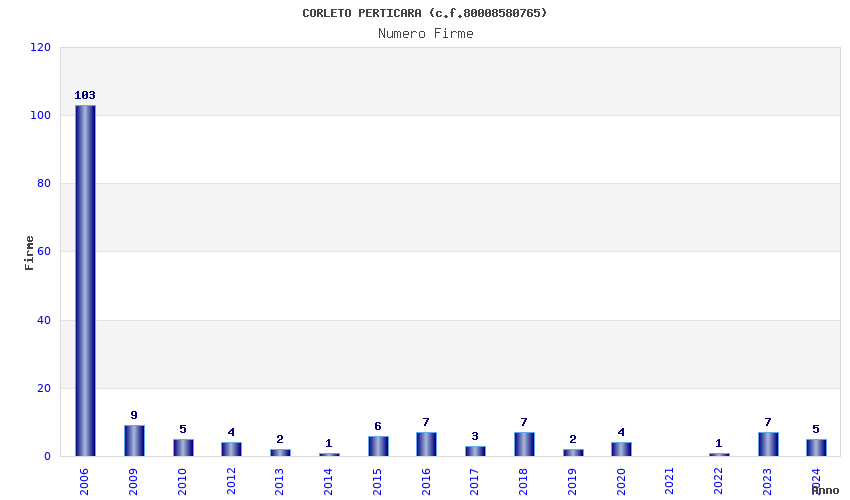Click the 103 data label above first bar
The image size is (850, 500).
point(85,95)
